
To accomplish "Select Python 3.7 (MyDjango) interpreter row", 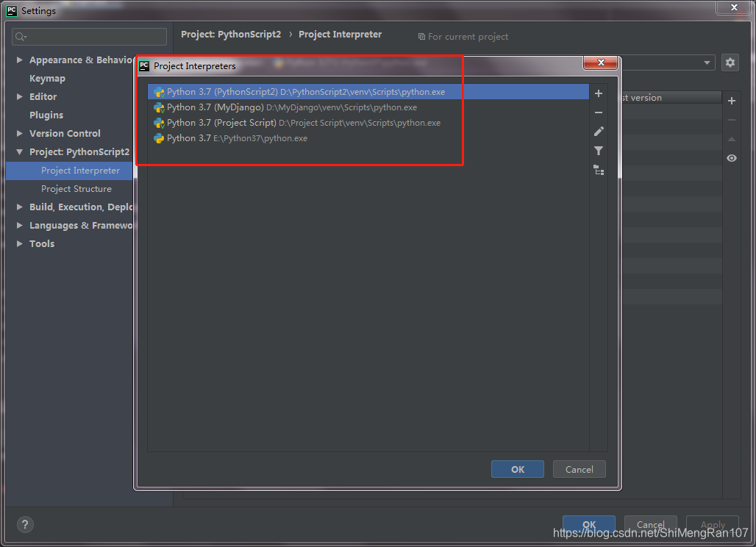I will 368,107.
